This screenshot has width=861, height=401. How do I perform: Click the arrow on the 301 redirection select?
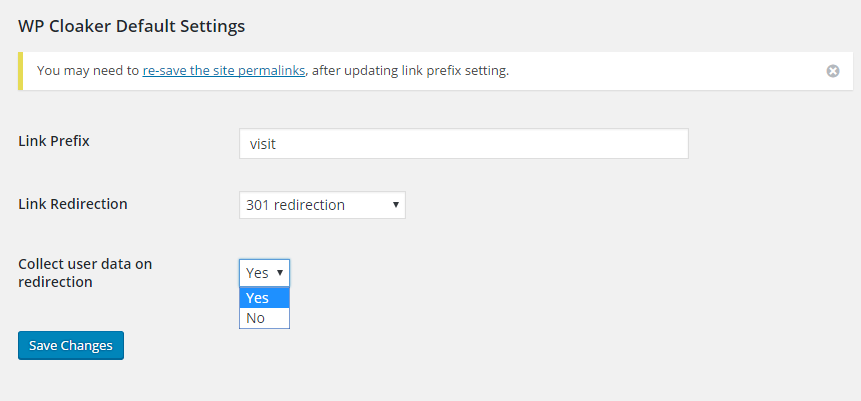click(x=396, y=205)
